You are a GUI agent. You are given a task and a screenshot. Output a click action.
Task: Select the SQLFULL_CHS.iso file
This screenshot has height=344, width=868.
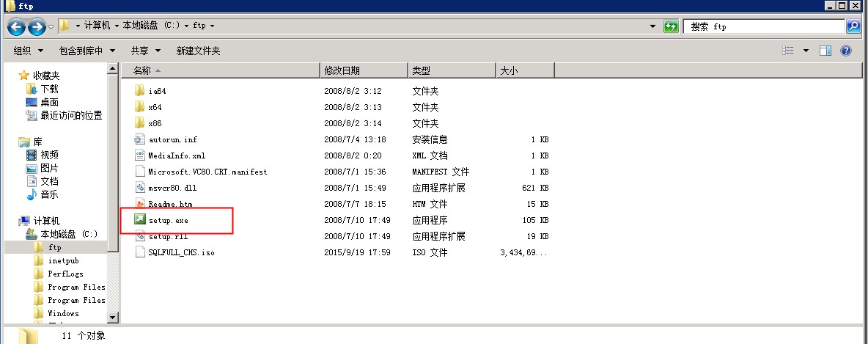tap(180, 252)
